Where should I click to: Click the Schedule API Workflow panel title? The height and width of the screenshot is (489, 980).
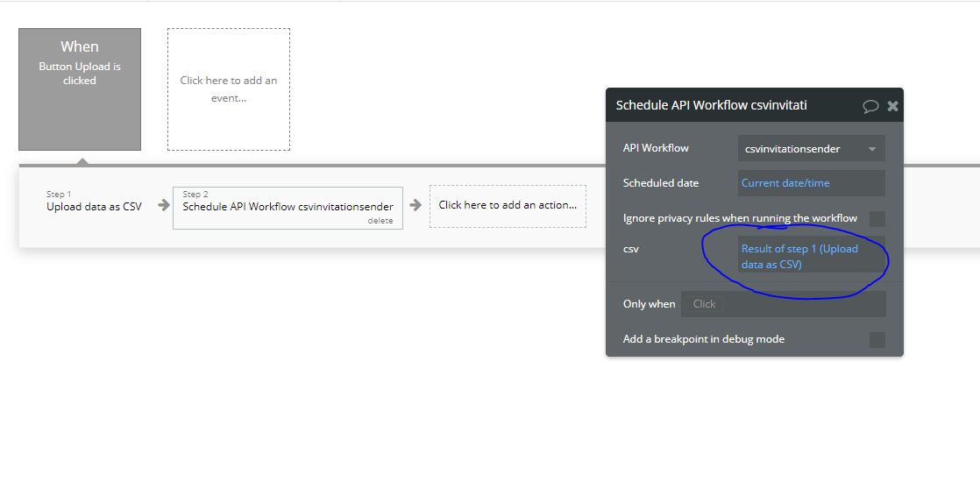point(711,105)
